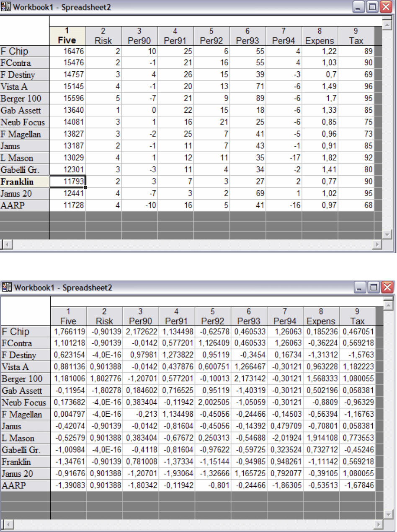Click the cell containing 1,182223

(x=357, y=367)
